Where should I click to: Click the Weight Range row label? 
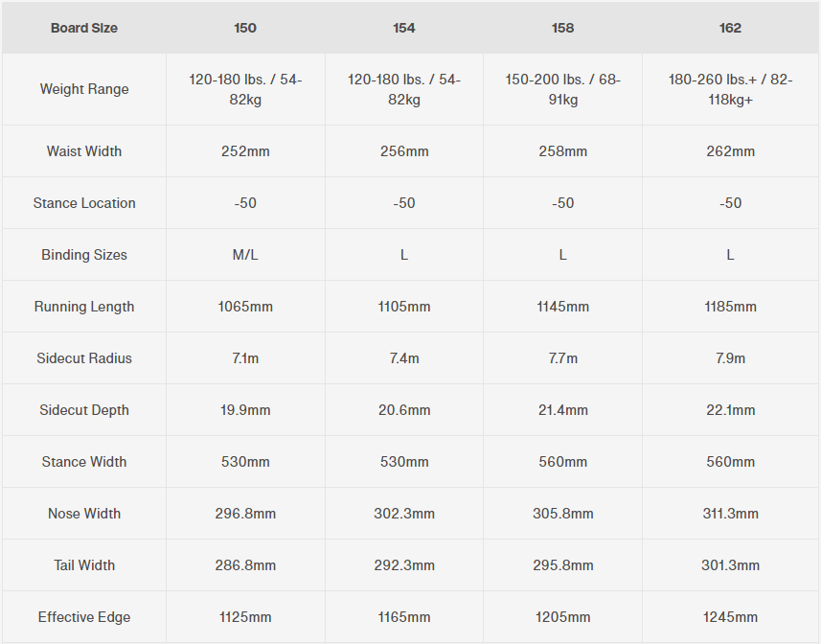coord(84,89)
